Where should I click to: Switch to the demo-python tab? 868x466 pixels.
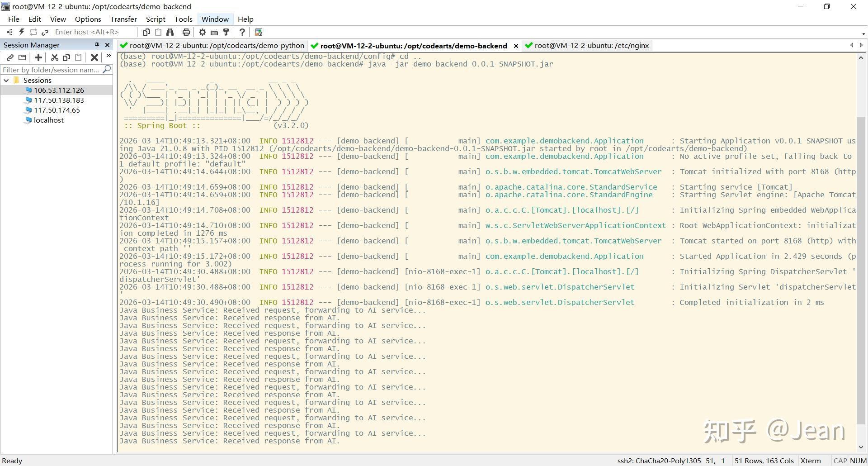(212, 46)
